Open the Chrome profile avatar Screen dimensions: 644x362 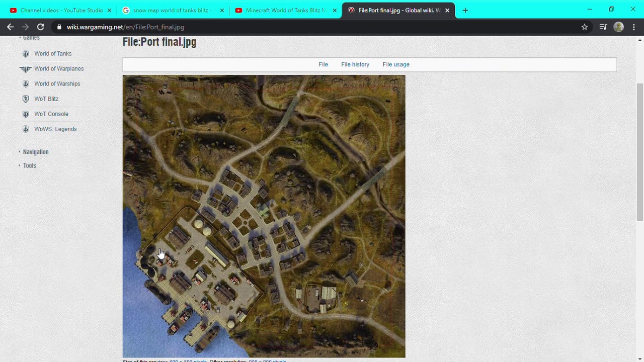619,27
